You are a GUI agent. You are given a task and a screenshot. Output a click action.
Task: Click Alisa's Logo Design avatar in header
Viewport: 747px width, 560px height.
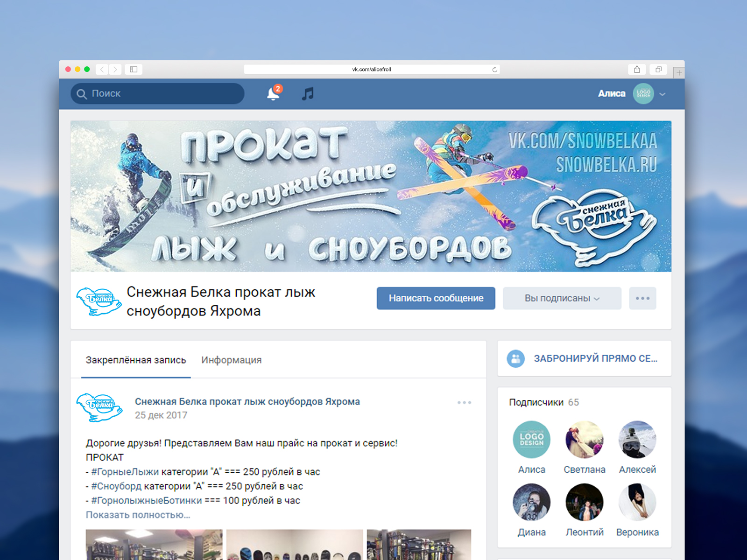coord(643,93)
